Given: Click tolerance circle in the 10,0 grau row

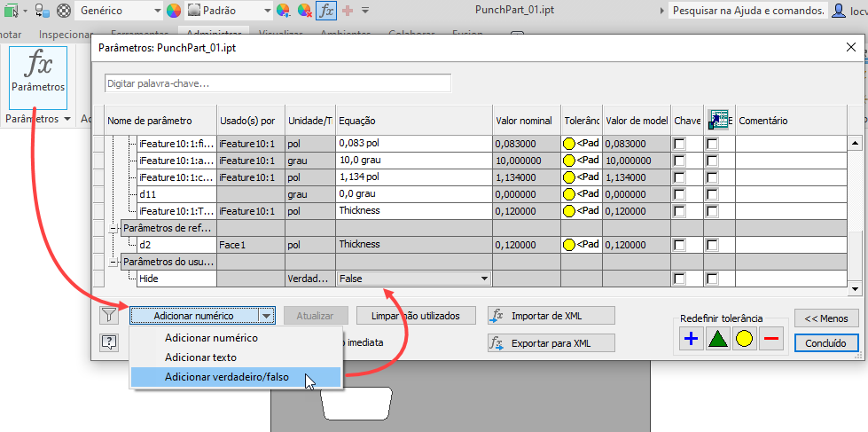Looking at the screenshot, I should tap(569, 161).
